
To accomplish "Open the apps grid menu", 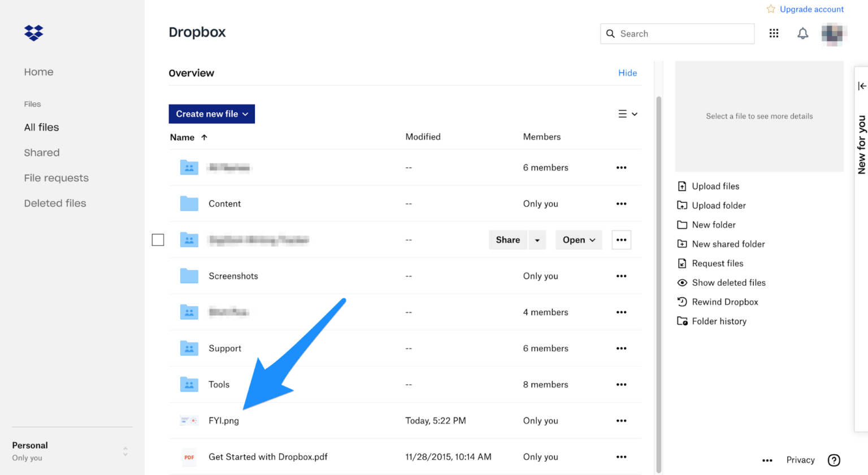I will coord(774,33).
